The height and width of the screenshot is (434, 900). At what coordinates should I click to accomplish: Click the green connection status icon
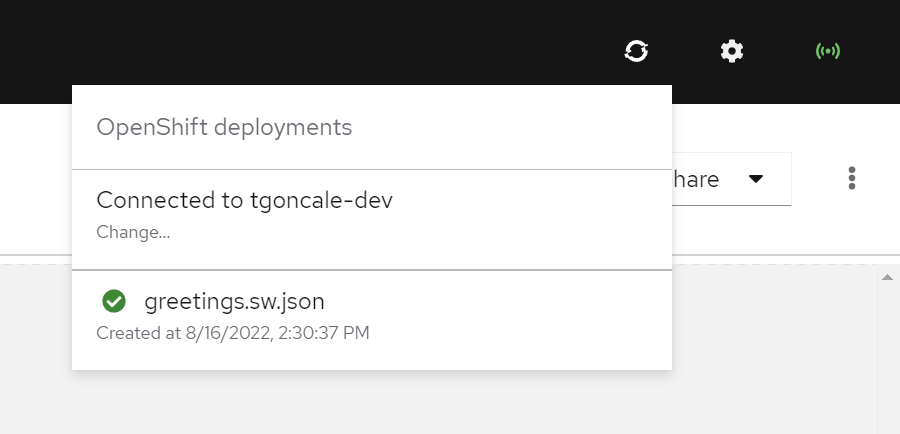click(x=828, y=50)
